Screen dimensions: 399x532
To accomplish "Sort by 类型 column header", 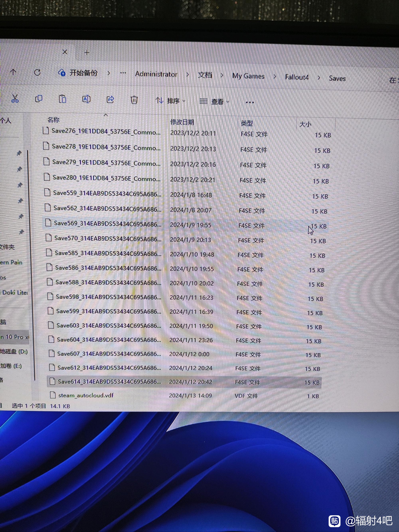I will tap(247, 123).
